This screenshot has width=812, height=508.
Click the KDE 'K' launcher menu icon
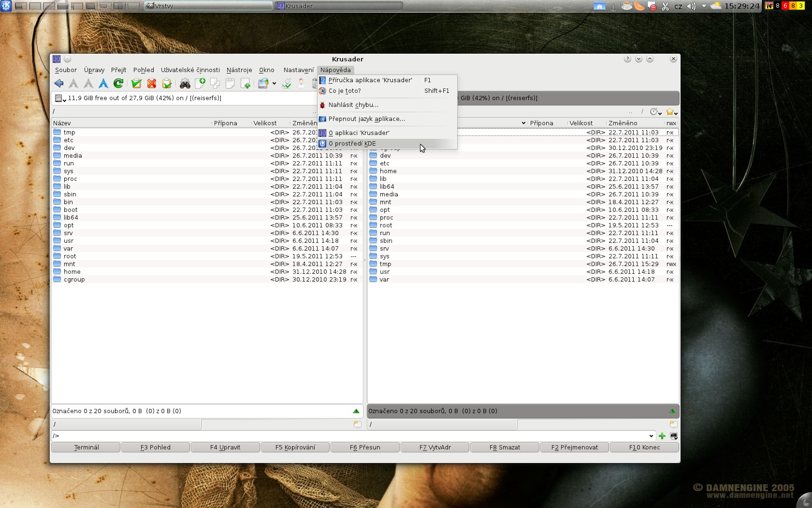pos(6,6)
